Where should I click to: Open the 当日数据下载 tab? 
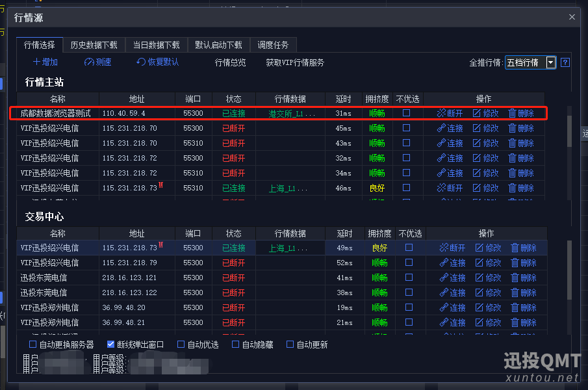157,45
